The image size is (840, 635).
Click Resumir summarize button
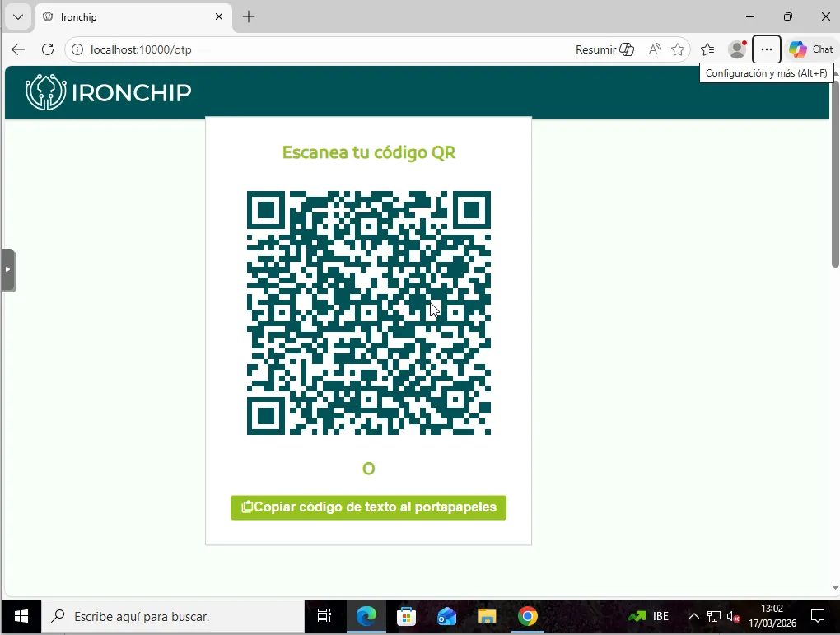point(604,49)
